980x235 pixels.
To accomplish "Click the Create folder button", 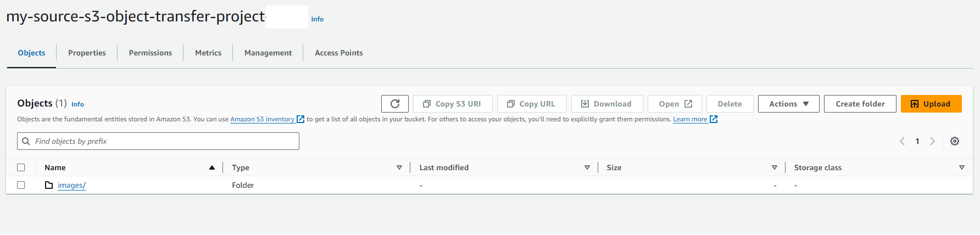I will coord(860,104).
